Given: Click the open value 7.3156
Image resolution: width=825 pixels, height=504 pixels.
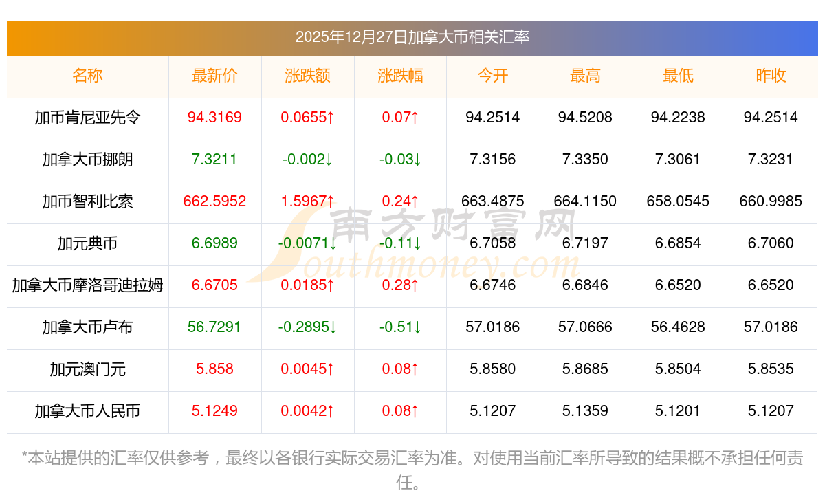Looking at the screenshot, I should pyautogui.click(x=493, y=160).
